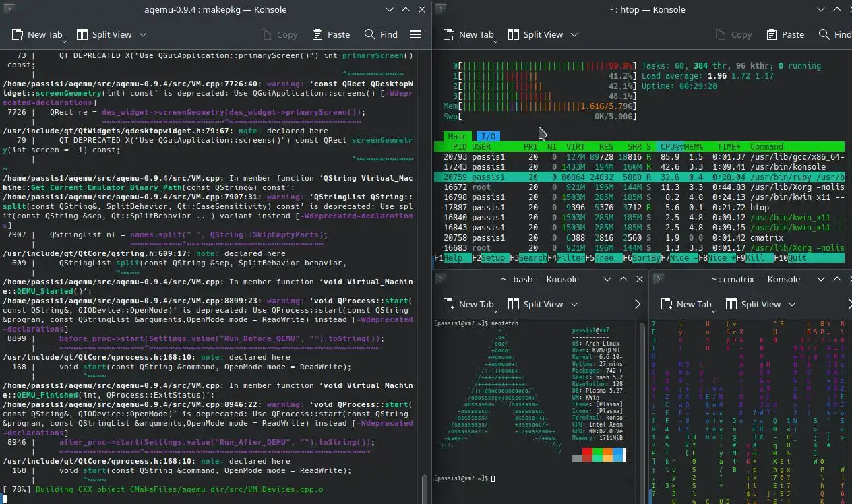The height and width of the screenshot is (504, 852).
Task: Select htop process row 20758 cmatrix
Action: coord(639,238)
